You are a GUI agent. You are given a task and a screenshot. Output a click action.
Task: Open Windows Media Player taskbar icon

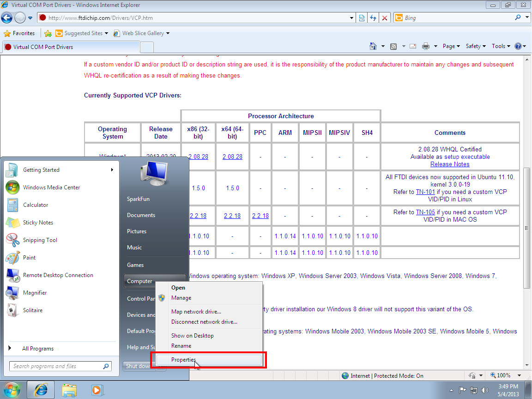(97, 390)
